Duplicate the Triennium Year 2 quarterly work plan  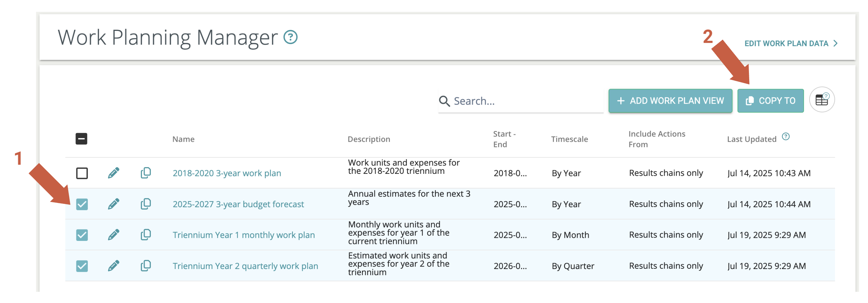coord(146,266)
